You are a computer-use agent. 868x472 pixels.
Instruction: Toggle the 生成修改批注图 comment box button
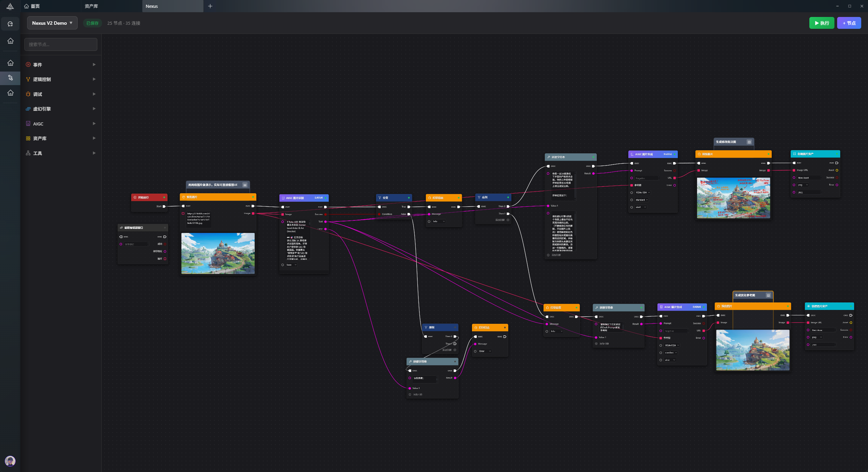pyautogui.click(x=749, y=142)
